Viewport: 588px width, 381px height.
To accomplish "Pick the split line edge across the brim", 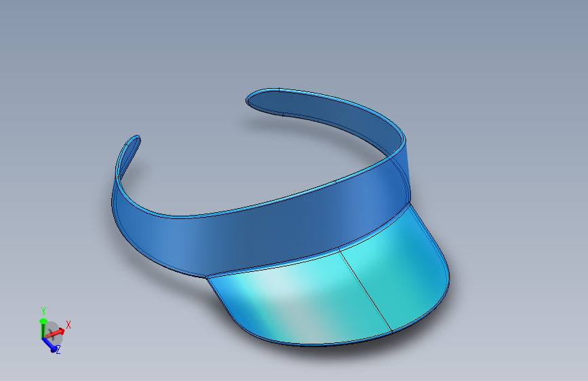I will pyautogui.click(x=366, y=290).
